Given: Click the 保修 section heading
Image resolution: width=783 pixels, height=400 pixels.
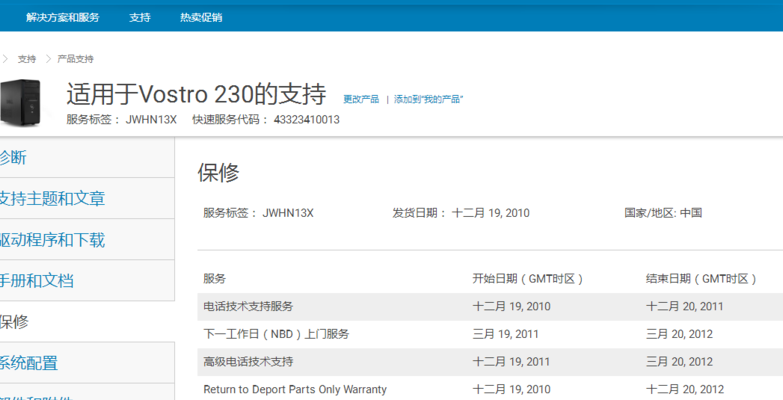Looking at the screenshot, I should point(219,173).
